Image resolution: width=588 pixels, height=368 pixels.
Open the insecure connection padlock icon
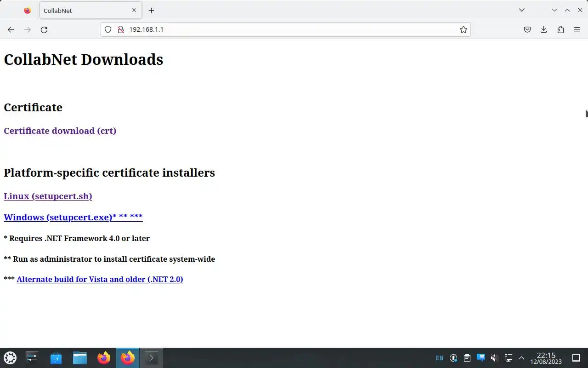coord(121,29)
